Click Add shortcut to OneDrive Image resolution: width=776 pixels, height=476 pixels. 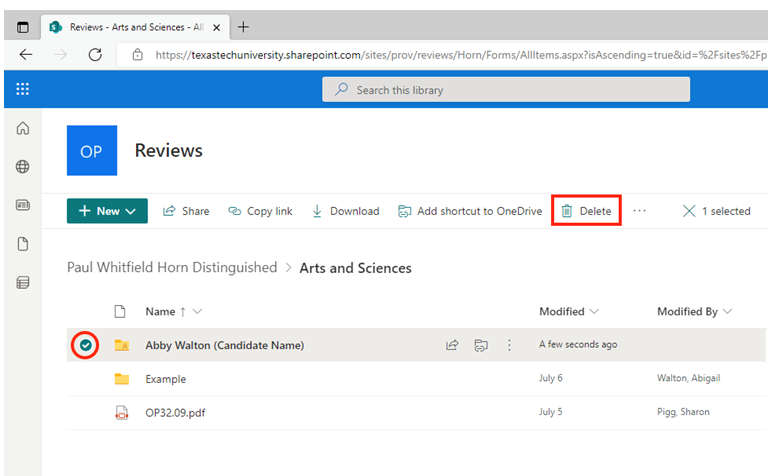[470, 211]
